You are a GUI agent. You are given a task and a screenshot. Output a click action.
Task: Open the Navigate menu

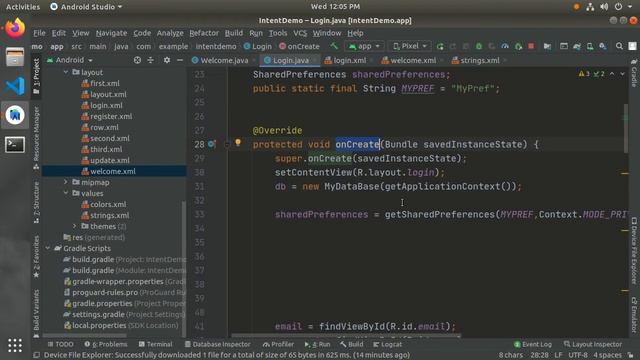coord(111,33)
